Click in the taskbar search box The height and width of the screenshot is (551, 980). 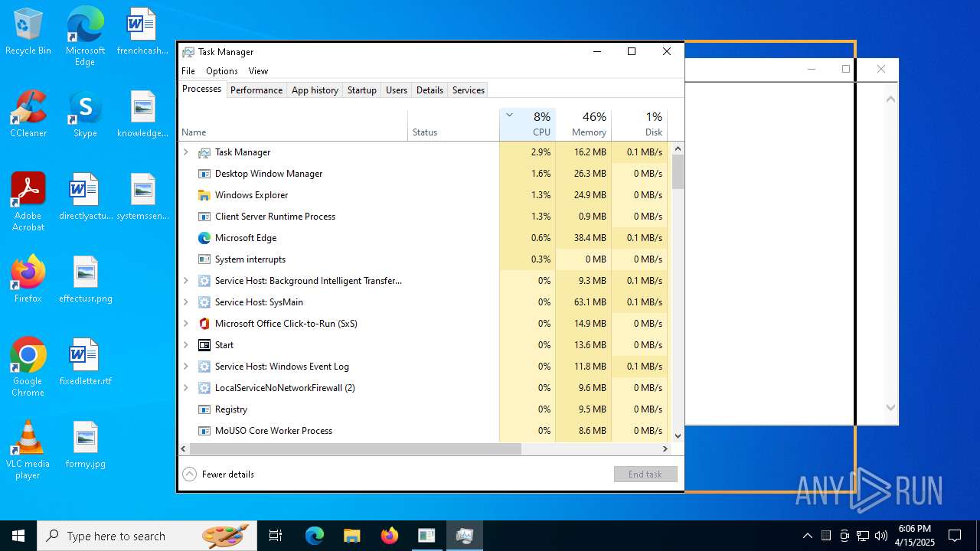[x=147, y=536]
